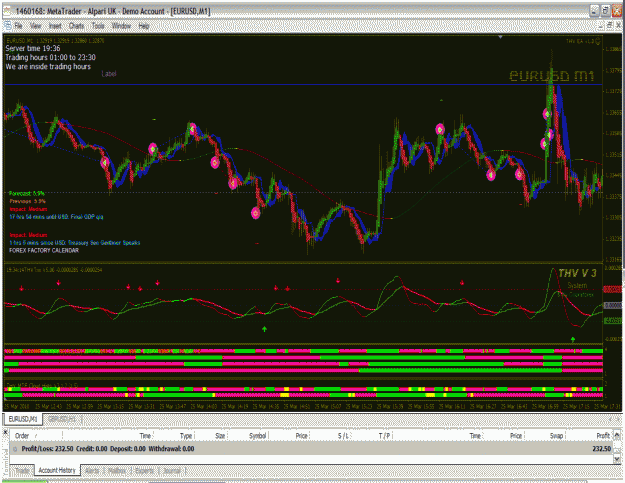
Task: Click the chart tabs scroll-left arrow
Action: pos(610,419)
